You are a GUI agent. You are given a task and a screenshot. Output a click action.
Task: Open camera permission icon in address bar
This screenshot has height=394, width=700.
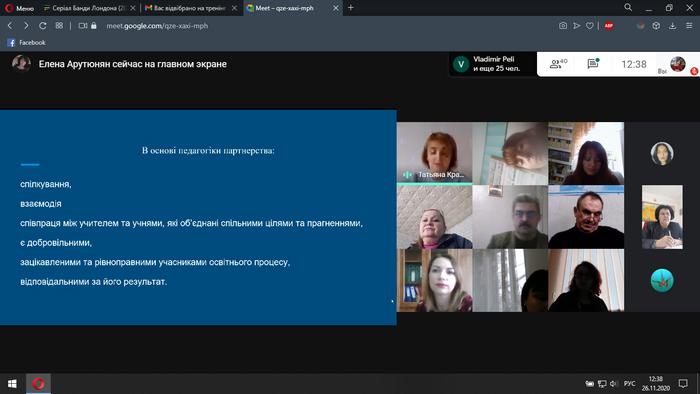pos(83,26)
